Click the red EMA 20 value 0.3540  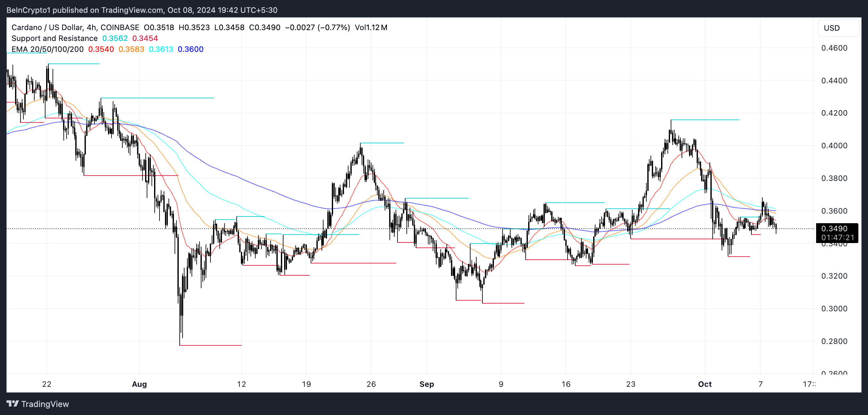101,49
